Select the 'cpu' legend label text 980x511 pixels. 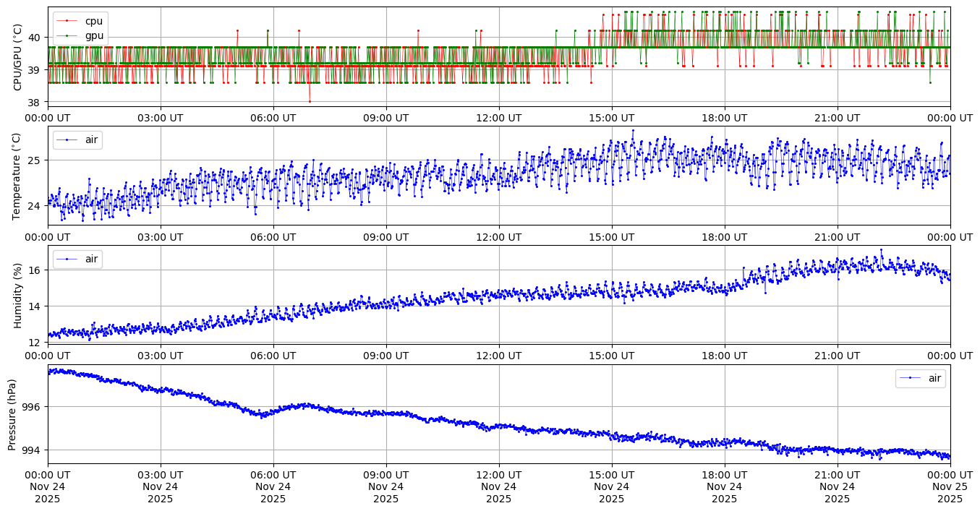pyautogui.click(x=94, y=21)
